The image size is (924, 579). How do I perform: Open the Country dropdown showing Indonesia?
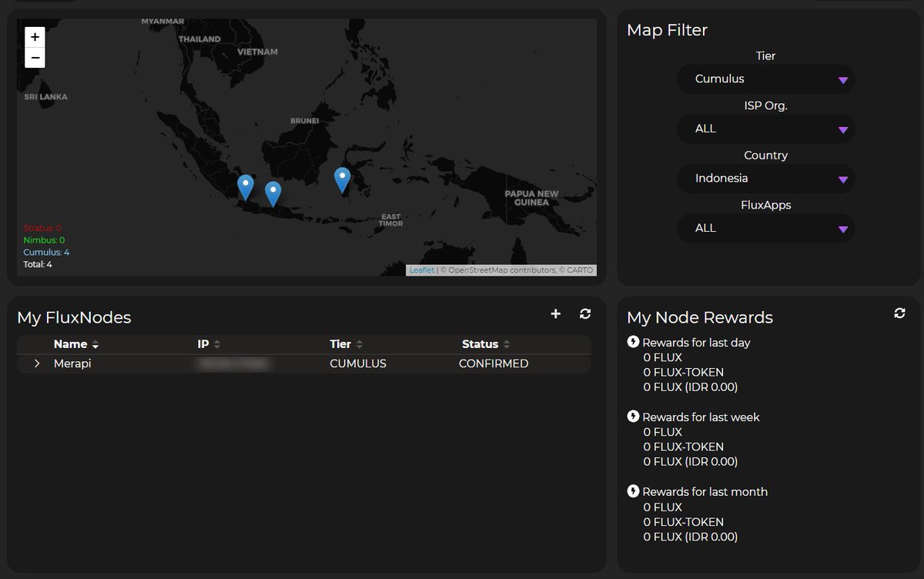[x=765, y=179]
